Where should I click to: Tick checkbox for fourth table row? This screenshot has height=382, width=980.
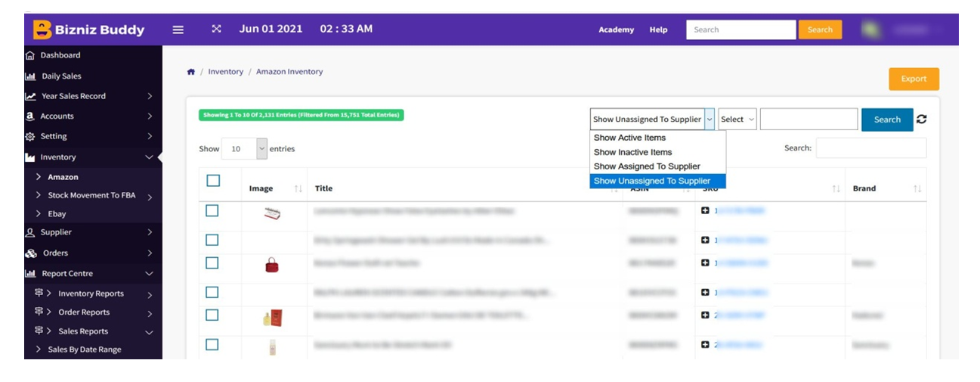(x=212, y=292)
